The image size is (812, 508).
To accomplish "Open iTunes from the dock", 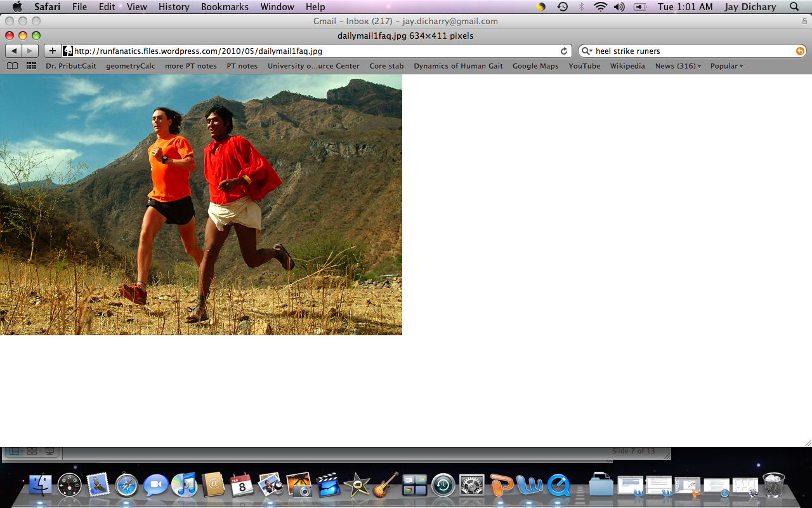I will 184,486.
